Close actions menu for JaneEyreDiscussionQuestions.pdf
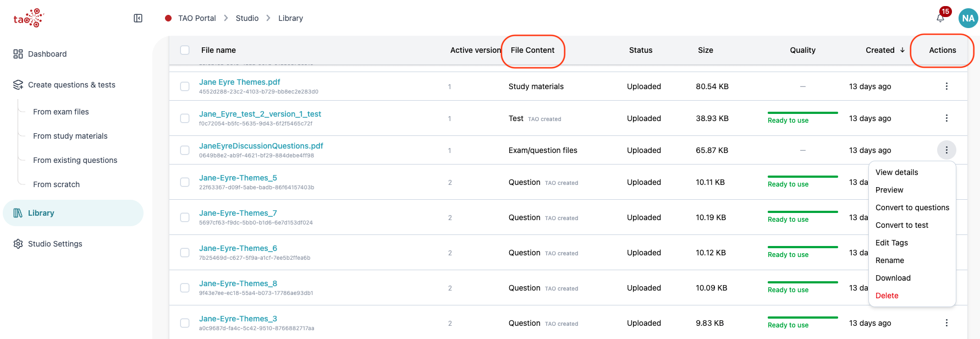The height and width of the screenshot is (339, 980). pos(946,150)
